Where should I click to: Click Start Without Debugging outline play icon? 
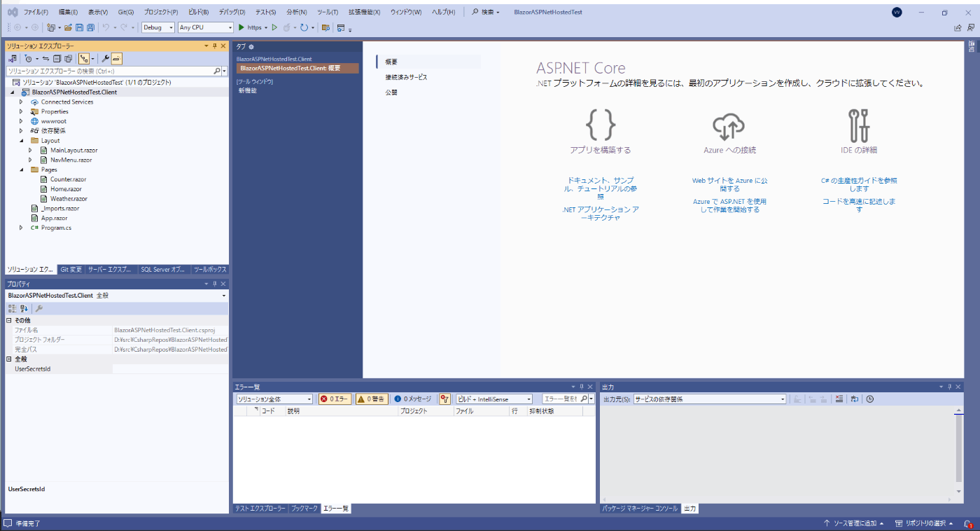coord(274,27)
